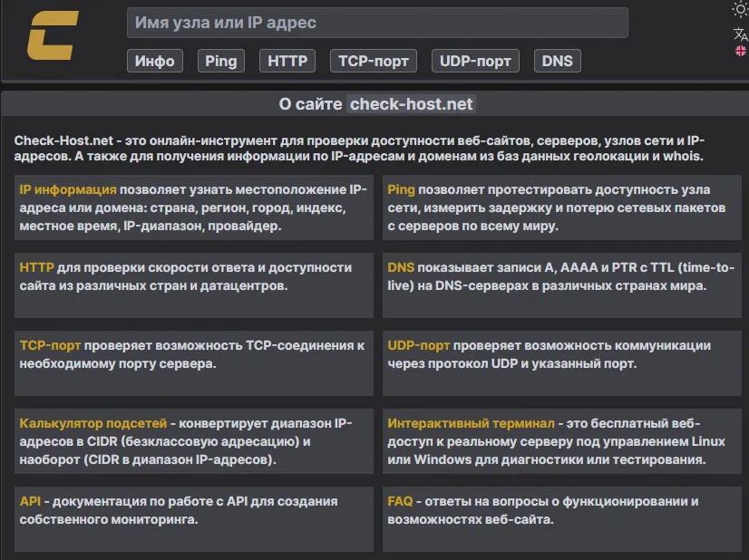Open the language translation selector icon

click(x=740, y=34)
